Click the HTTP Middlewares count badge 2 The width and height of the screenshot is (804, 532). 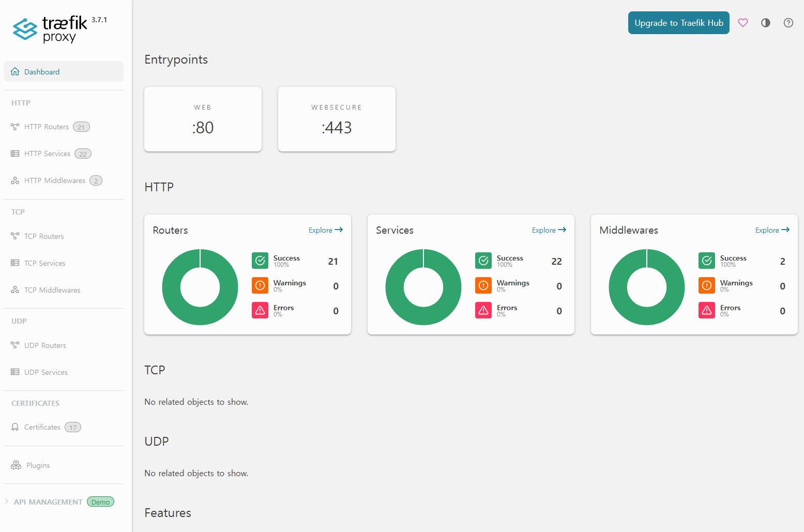(x=96, y=180)
